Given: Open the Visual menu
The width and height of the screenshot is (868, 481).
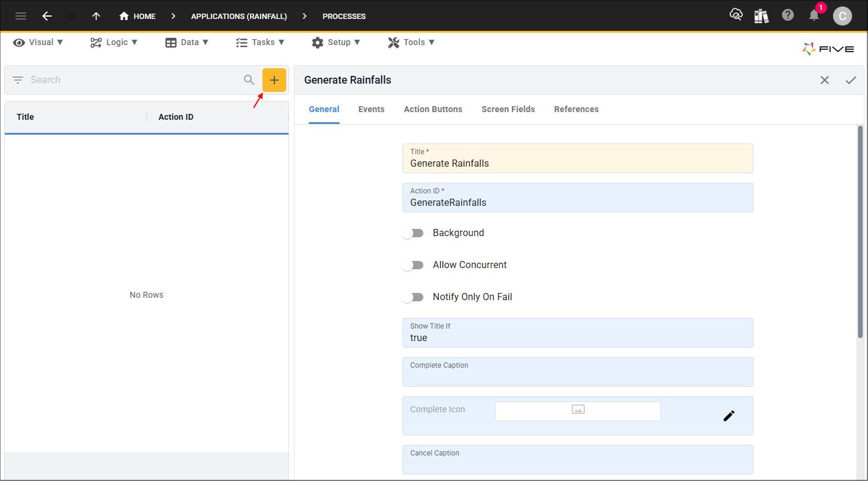Looking at the screenshot, I should point(39,42).
